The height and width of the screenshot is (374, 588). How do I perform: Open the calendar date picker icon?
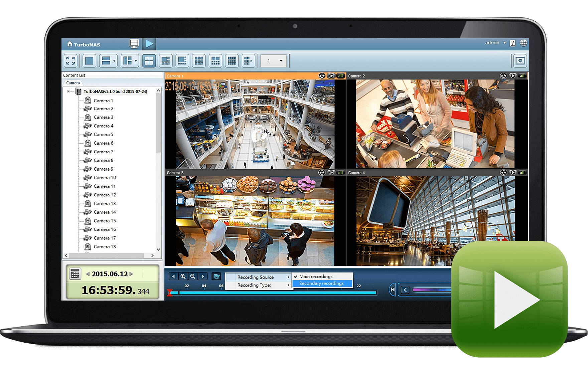(75, 274)
